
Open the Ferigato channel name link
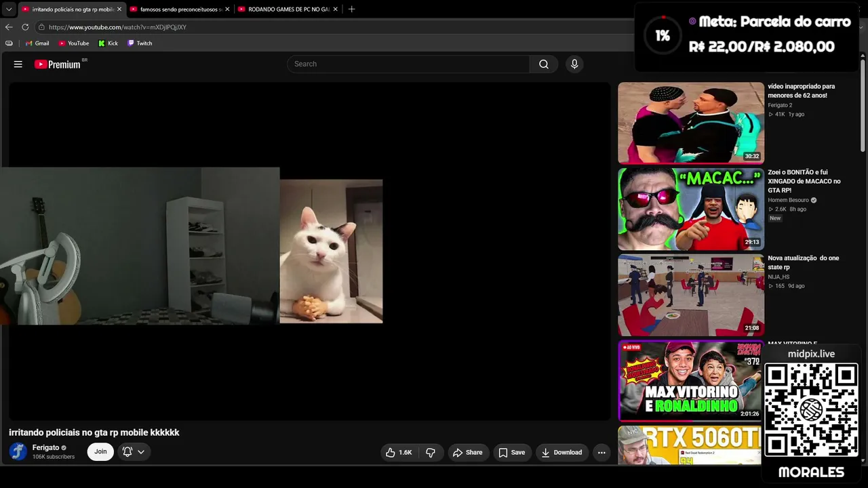coord(45,447)
